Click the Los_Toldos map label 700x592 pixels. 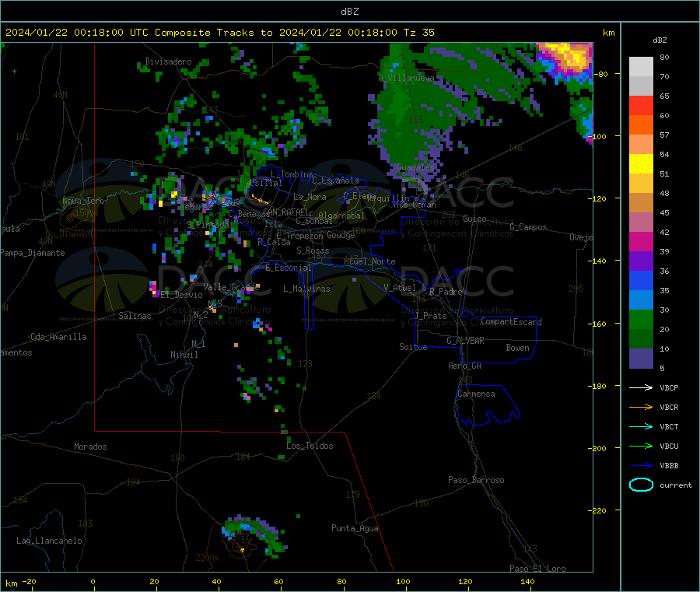coord(310,446)
